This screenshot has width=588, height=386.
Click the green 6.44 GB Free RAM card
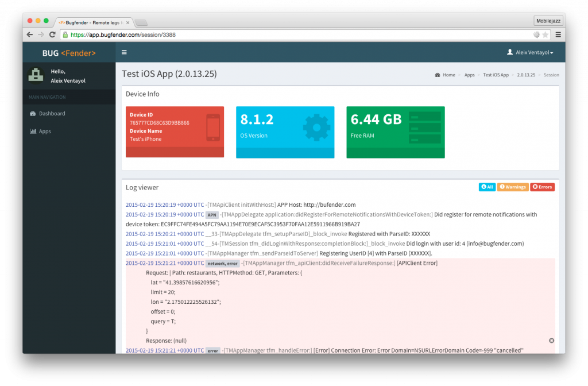[x=396, y=132]
